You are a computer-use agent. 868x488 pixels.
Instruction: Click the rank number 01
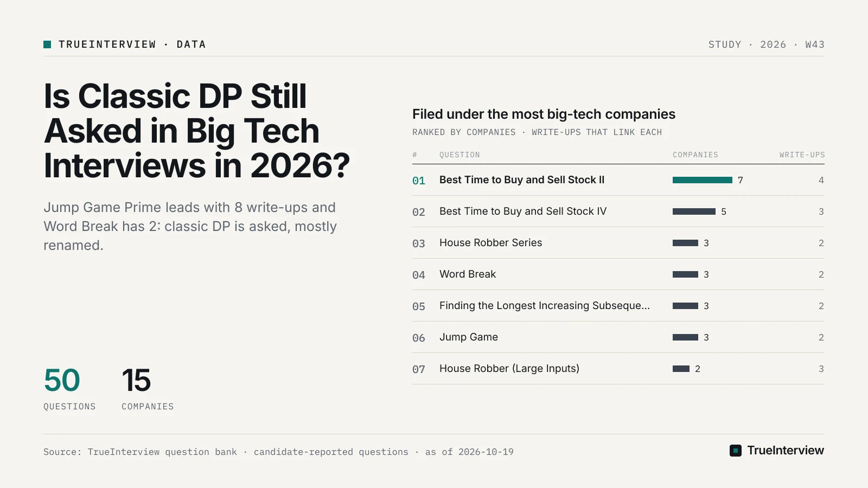click(x=419, y=181)
